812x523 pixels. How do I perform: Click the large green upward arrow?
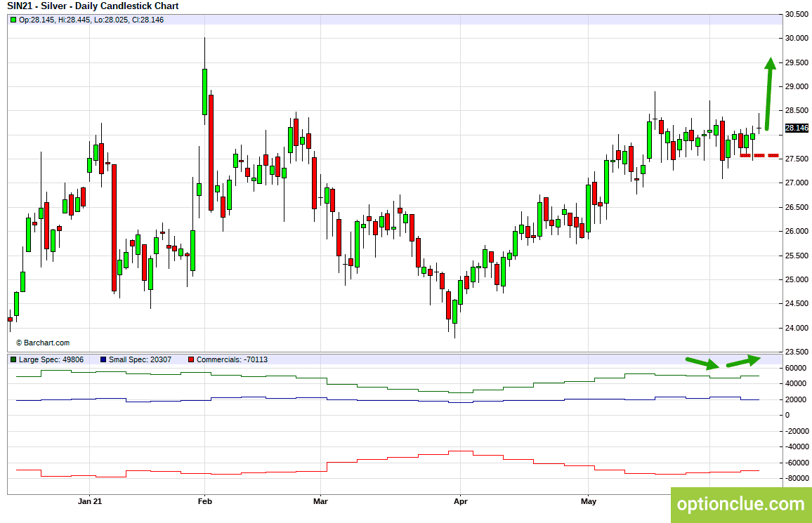(x=769, y=93)
